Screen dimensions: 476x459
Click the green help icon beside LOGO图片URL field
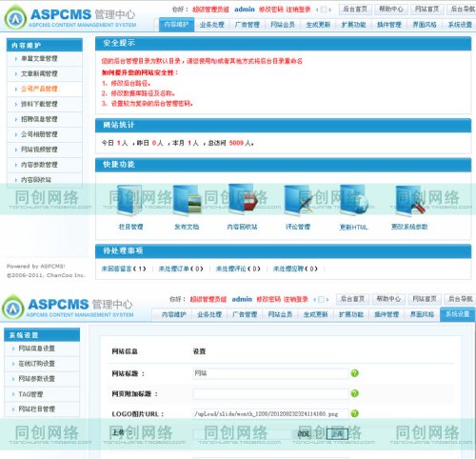(x=354, y=413)
